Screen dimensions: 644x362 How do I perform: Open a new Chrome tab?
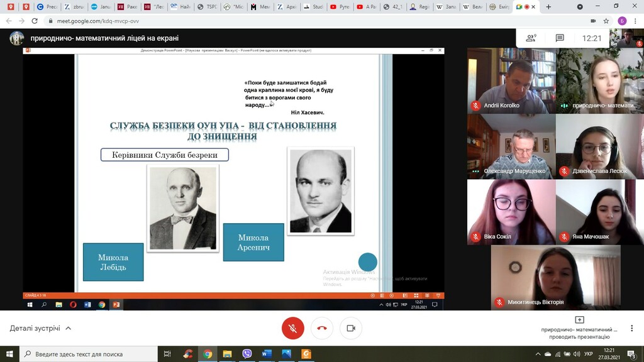coord(548,7)
